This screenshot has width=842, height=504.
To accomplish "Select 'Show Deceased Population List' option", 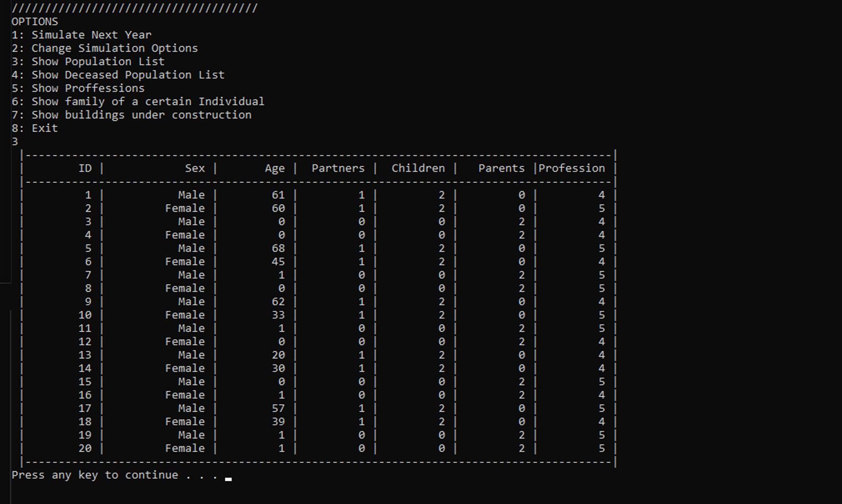I will [x=117, y=75].
